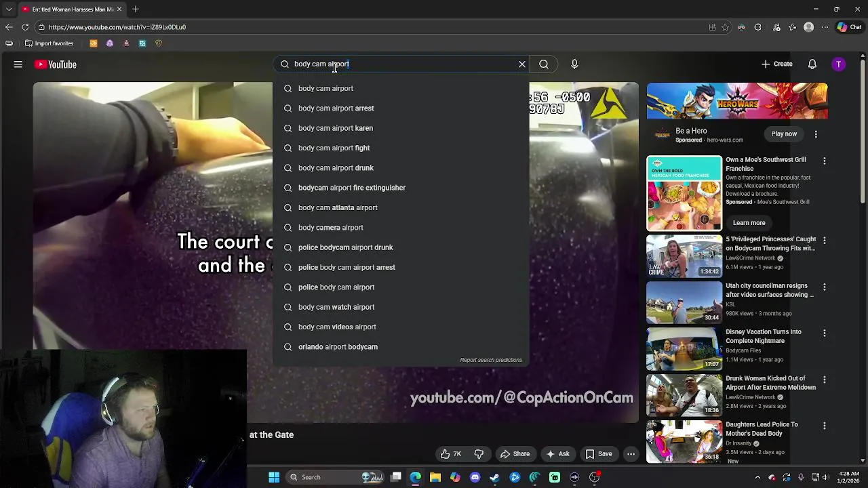The image size is (868, 488).
Task: Click into the YouTube search input field
Action: 400,64
